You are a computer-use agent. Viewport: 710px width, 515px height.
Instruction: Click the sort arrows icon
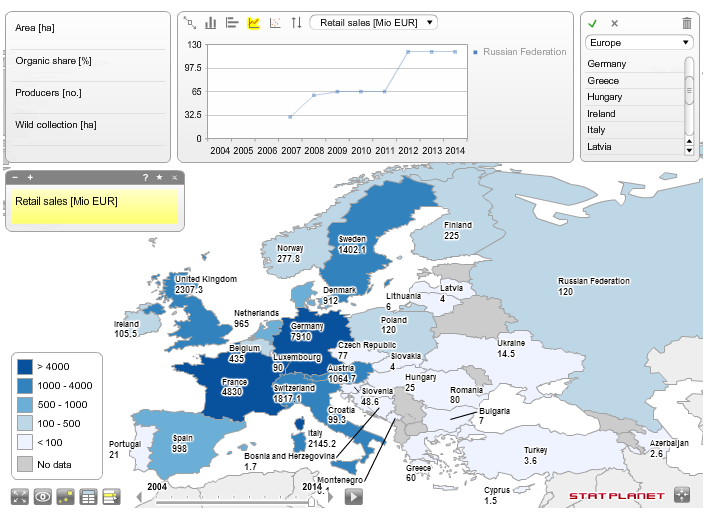297,23
